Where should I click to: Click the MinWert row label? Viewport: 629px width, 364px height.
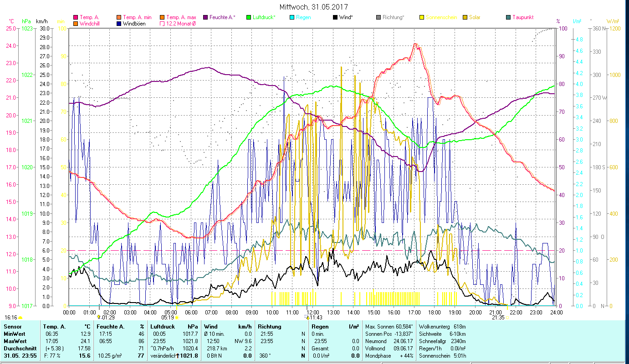[x=15, y=334]
